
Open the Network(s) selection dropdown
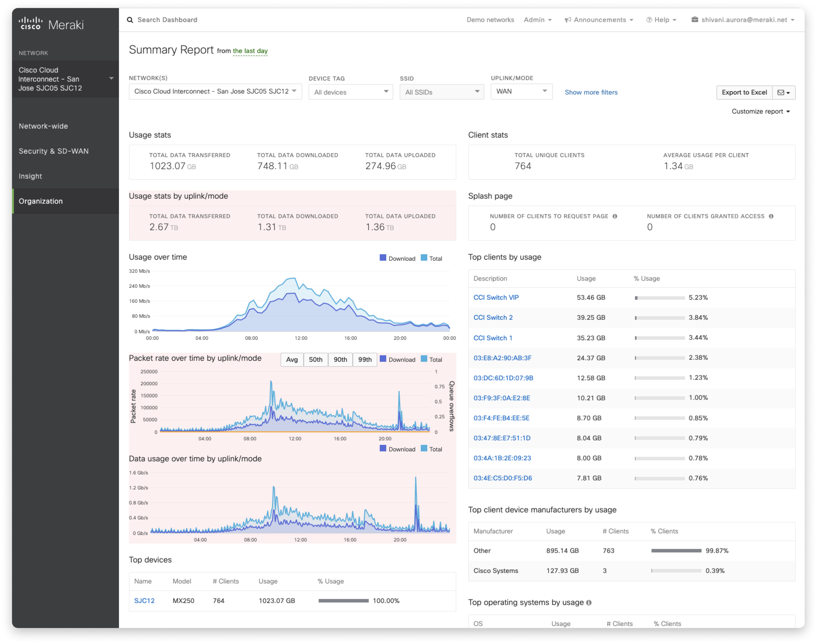pyautogui.click(x=215, y=91)
